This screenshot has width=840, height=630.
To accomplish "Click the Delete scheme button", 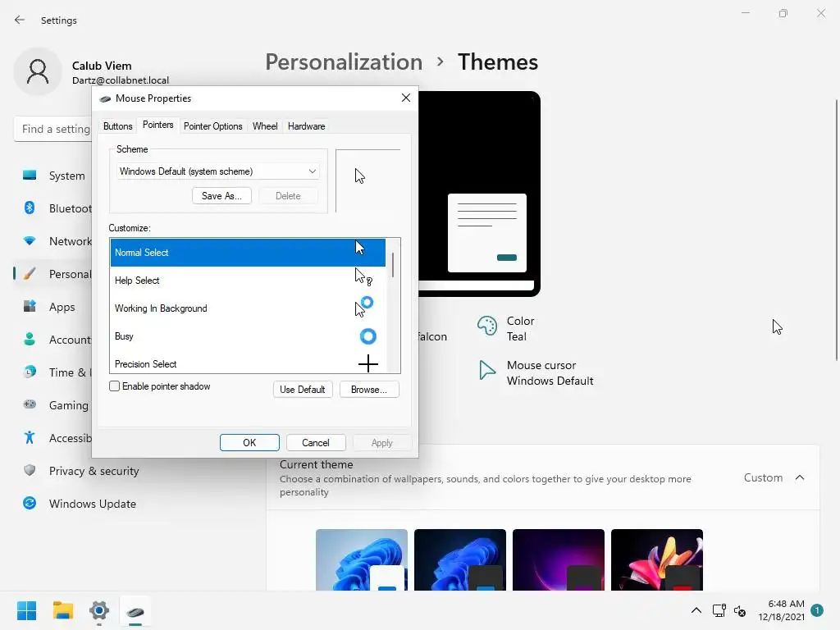I will 288,196.
